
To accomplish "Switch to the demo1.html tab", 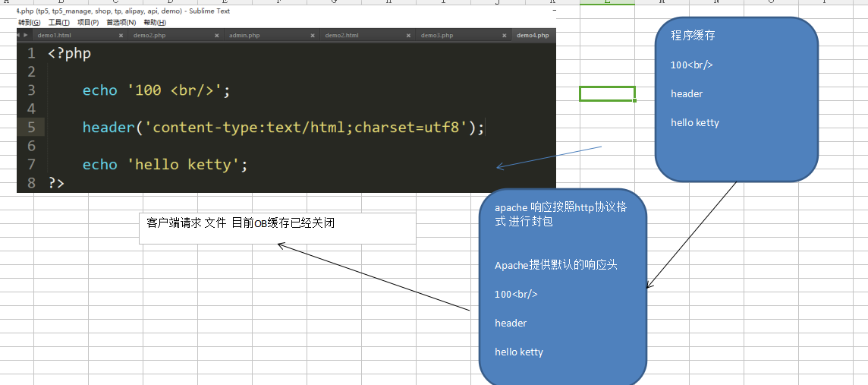I will tap(54, 36).
